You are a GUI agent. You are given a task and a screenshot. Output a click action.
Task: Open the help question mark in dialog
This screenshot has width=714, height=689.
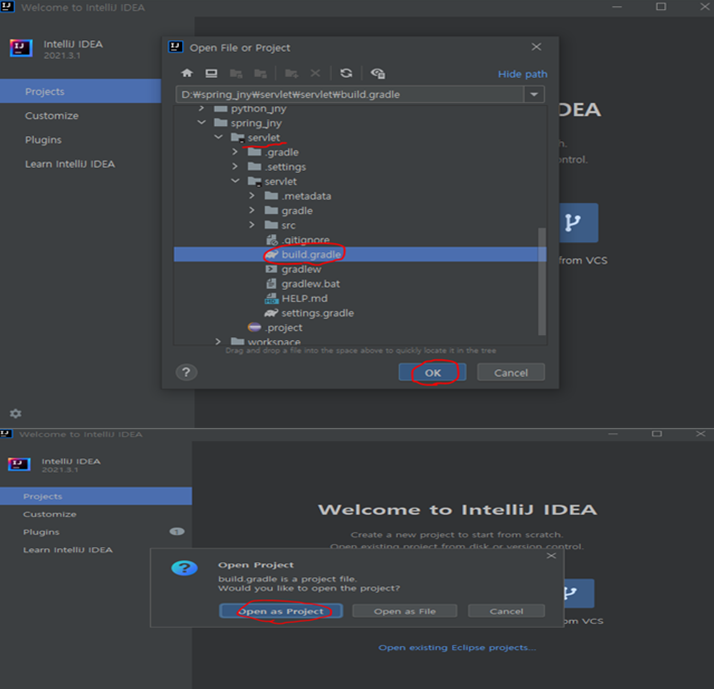pos(186,373)
